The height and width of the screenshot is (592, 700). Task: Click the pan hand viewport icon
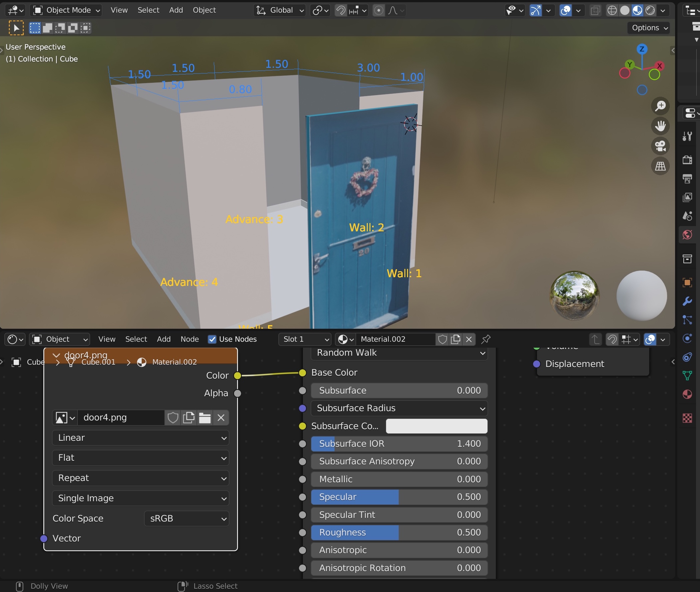coord(660,126)
